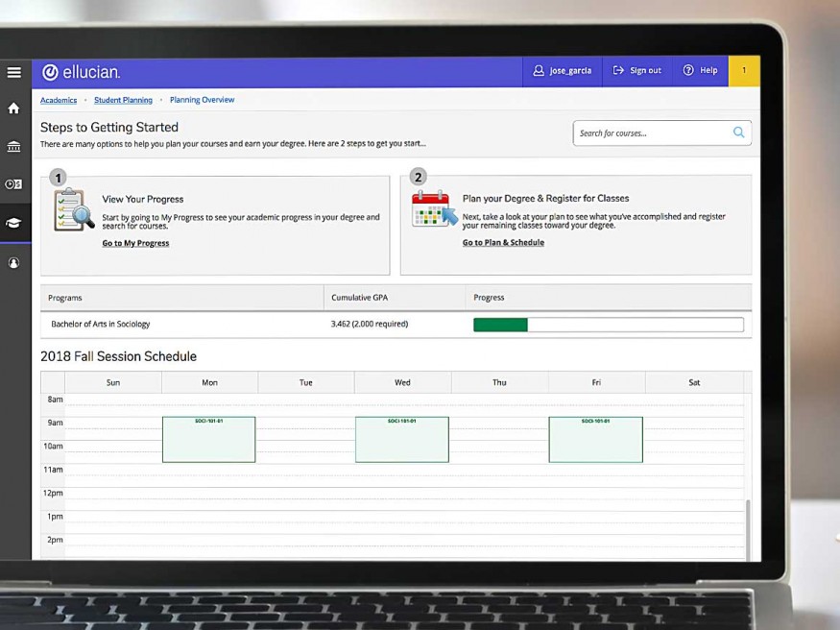Click the ellucian logo
Viewport: 840px width, 630px height.
point(83,72)
